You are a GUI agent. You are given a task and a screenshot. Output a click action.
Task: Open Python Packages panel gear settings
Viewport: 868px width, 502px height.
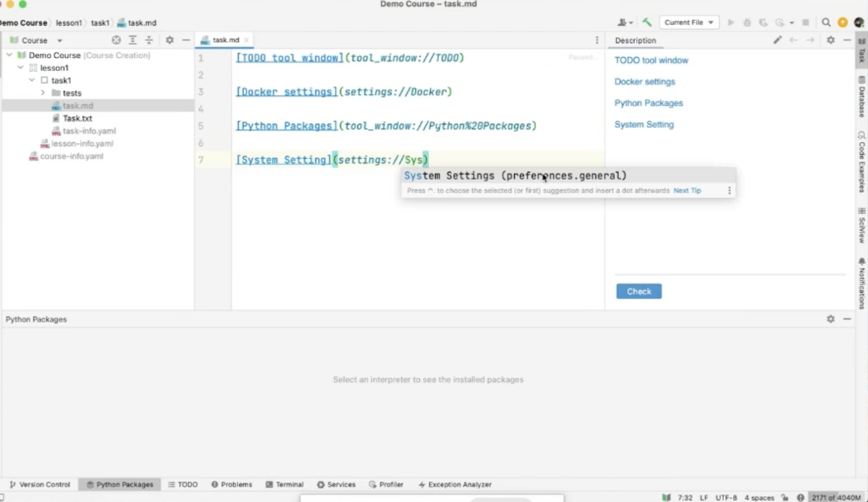coord(831,319)
